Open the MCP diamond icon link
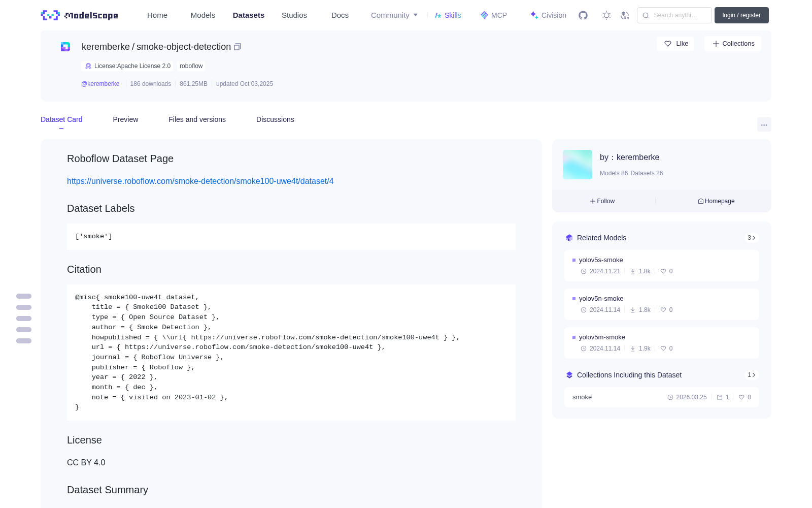 point(493,15)
